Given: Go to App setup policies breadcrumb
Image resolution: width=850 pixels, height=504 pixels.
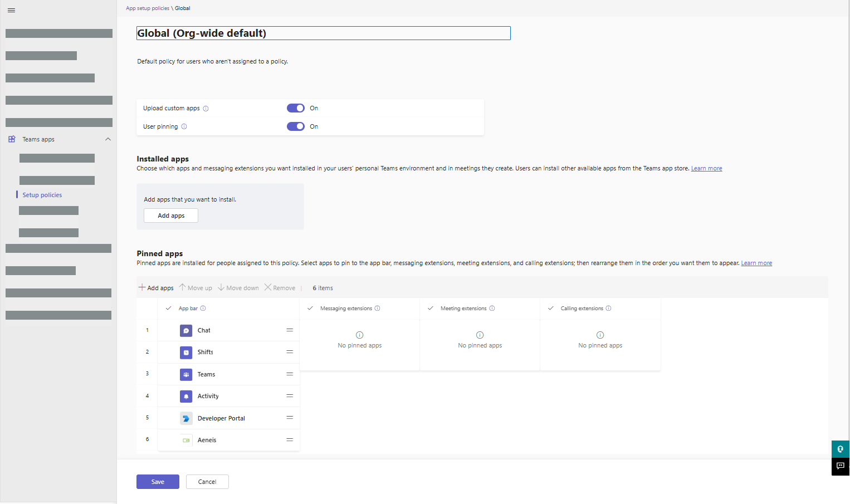Looking at the screenshot, I should [x=148, y=8].
